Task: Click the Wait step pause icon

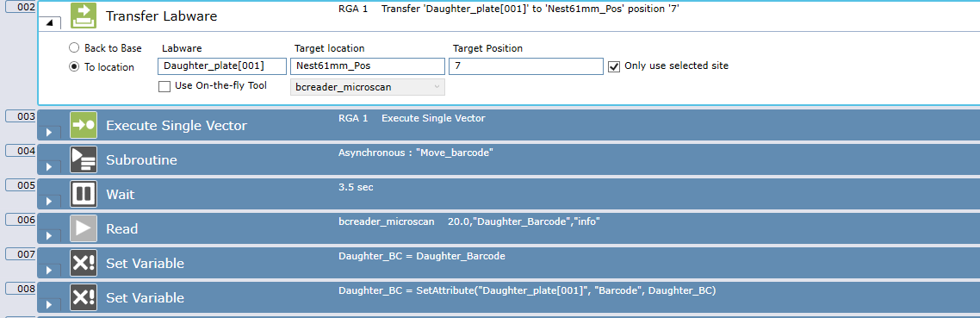Action: coord(84,194)
